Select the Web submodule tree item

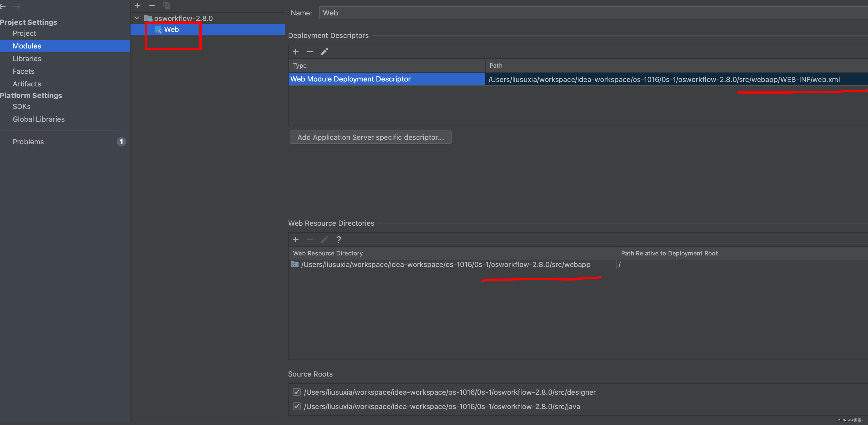pos(172,29)
